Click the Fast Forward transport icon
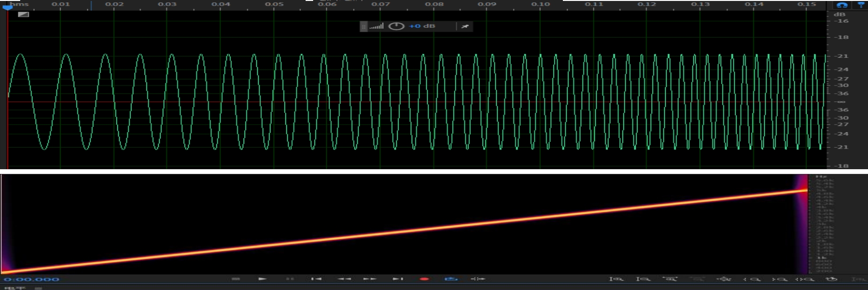The height and width of the screenshot is (290, 868). tap(370, 279)
